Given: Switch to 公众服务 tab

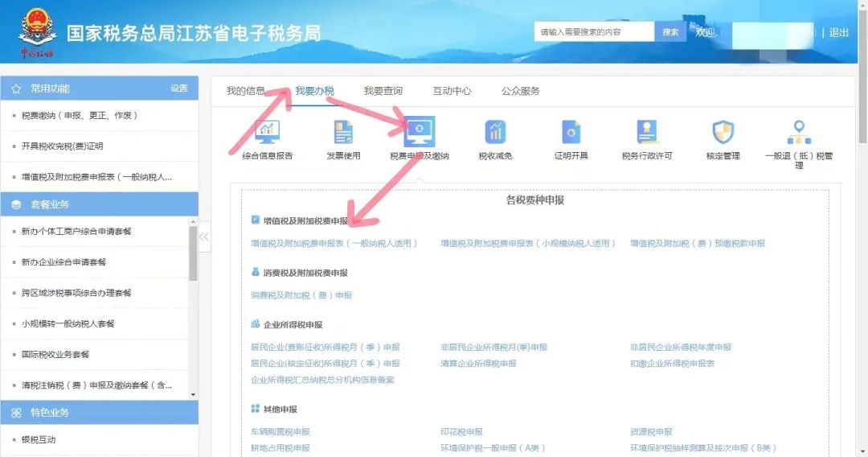Looking at the screenshot, I should [520, 91].
